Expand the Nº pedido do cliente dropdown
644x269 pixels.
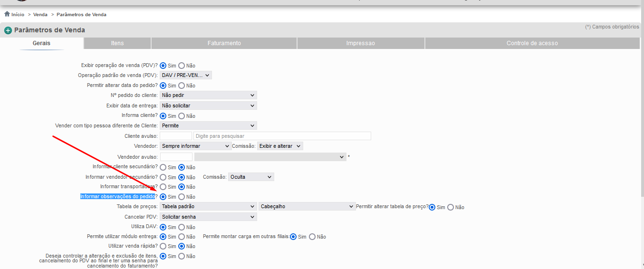pyautogui.click(x=208, y=95)
